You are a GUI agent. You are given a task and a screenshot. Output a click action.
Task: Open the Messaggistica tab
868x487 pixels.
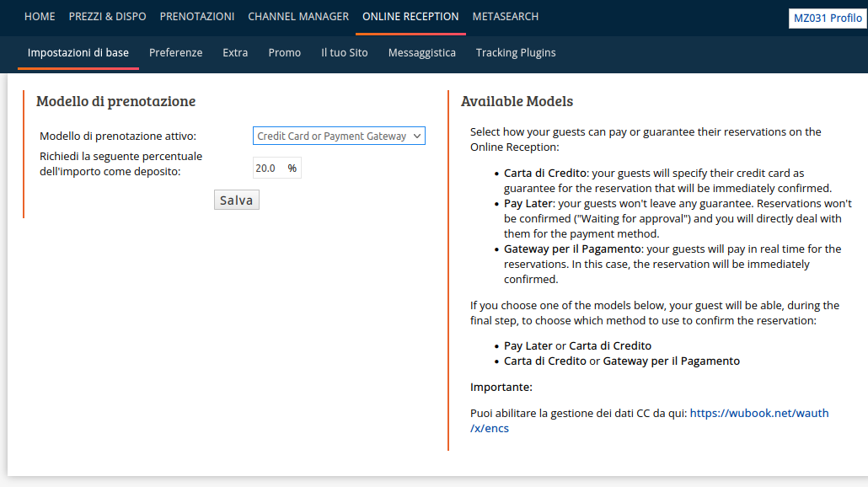point(422,53)
